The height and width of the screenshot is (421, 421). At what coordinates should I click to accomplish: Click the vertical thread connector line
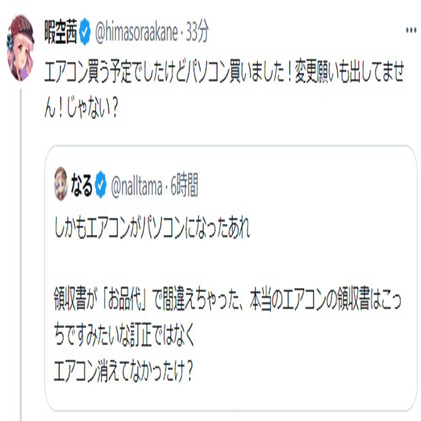click(21, 254)
